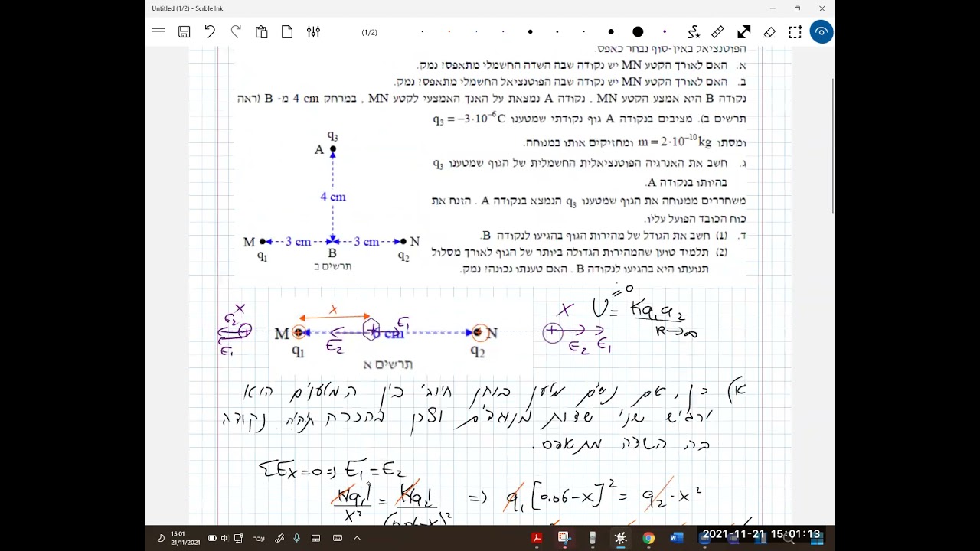Select the orange pen preset dot
Image resolution: width=980 pixels, height=551 pixels.
[x=449, y=32]
